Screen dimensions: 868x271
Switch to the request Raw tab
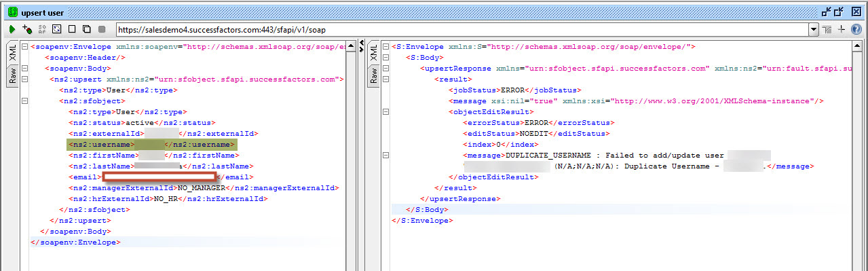(x=12, y=77)
